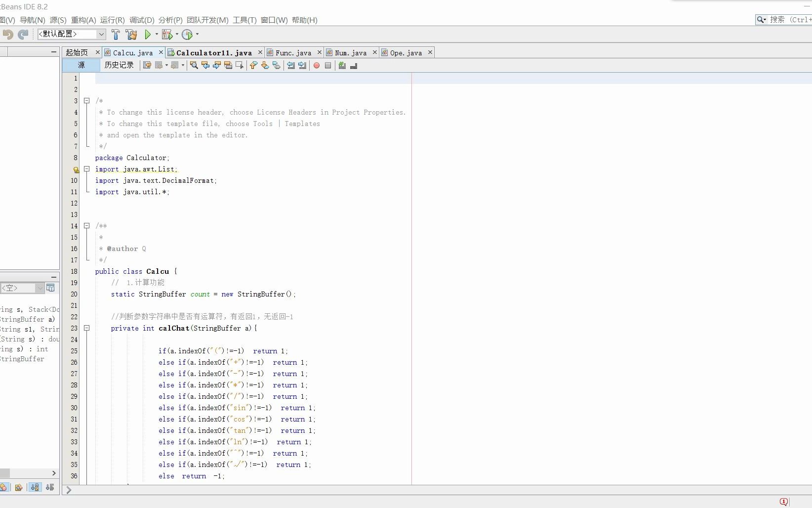Viewport: 812px width, 508px height.
Task: Debug project using the debug icon
Action: (x=167, y=34)
